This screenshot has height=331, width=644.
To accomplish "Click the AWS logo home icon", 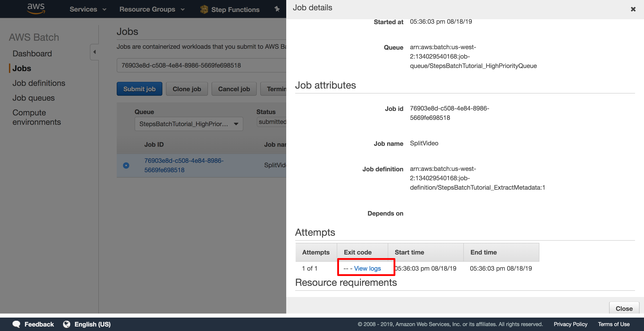I will point(36,9).
